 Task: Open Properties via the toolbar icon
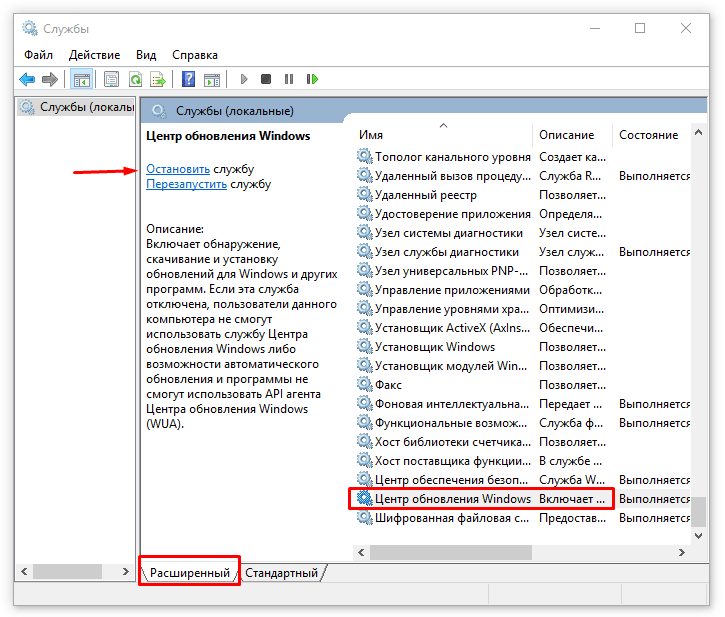click(x=111, y=79)
